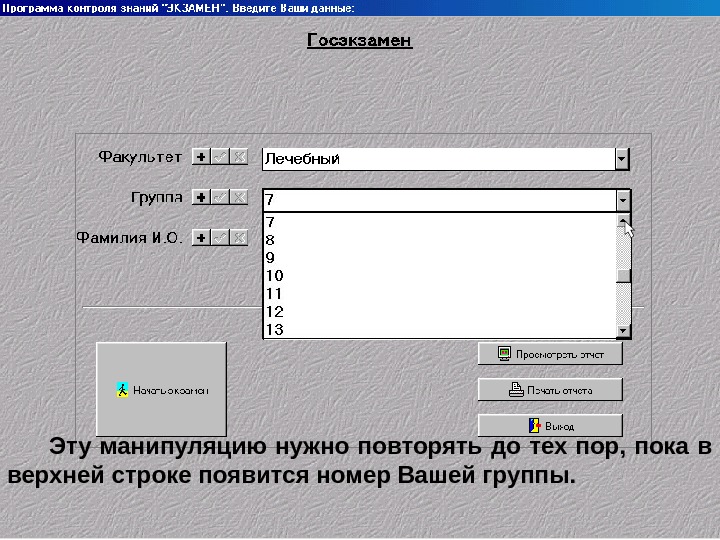Click the X icon in the Фамилия И.О. row
720x540 pixels.
pyautogui.click(x=239, y=238)
